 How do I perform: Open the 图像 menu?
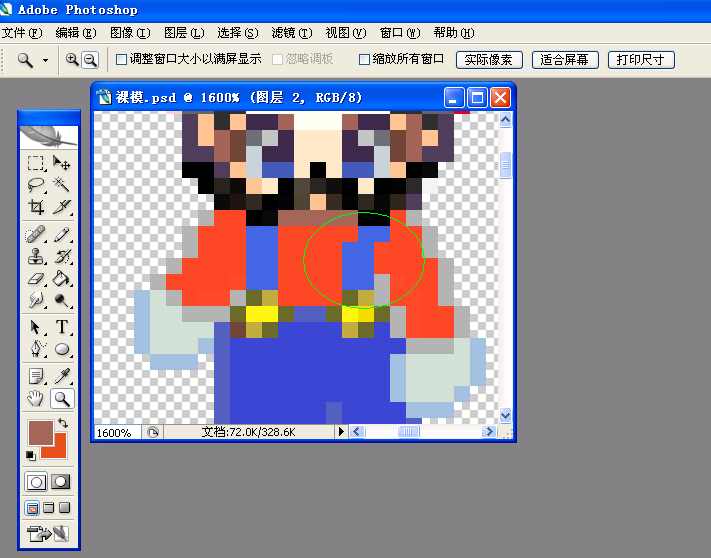[130, 33]
